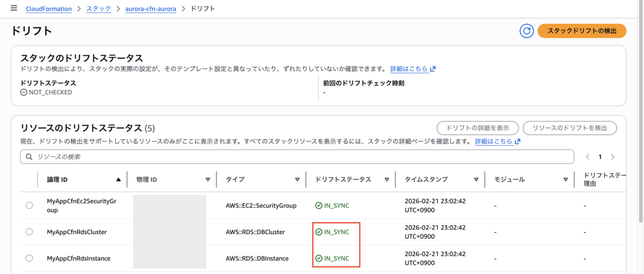
Task: Open the 物理 ID column sort dropdown
Action: (x=208, y=179)
